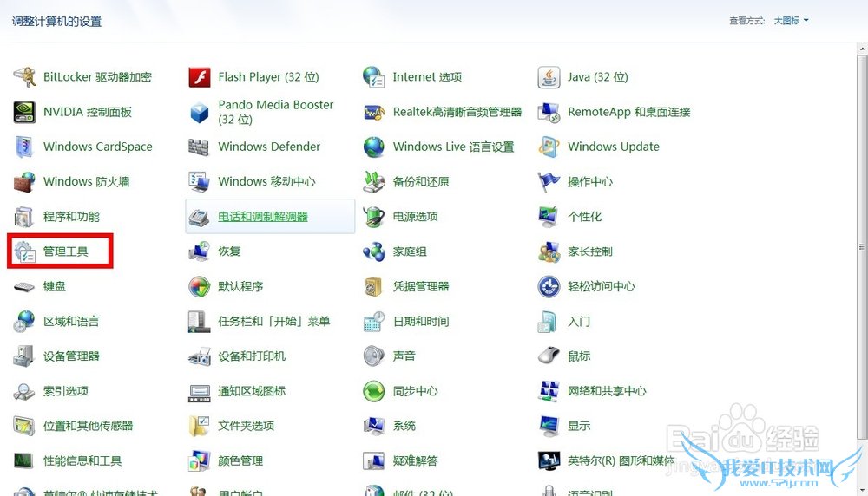The height and width of the screenshot is (496, 868).
Task: Open 备份和还原 icon
Action: [373, 181]
